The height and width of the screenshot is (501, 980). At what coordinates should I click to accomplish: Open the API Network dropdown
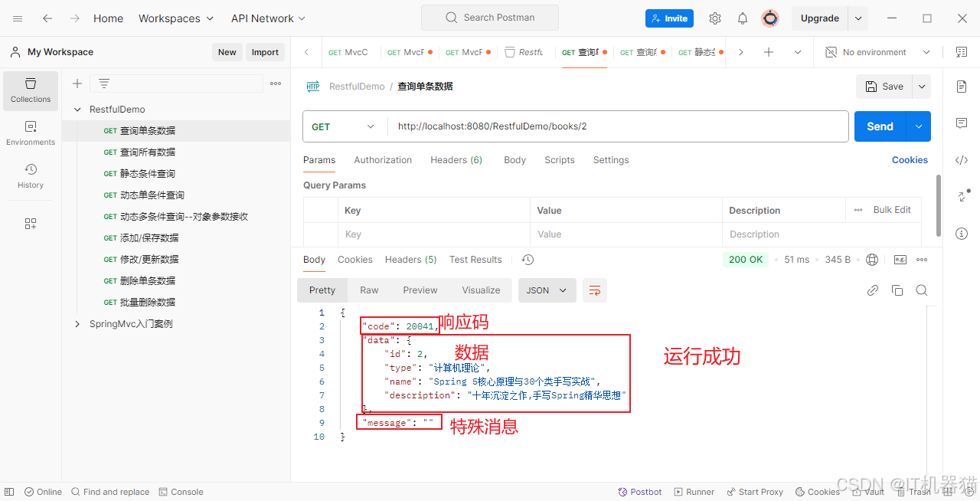(268, 18)
